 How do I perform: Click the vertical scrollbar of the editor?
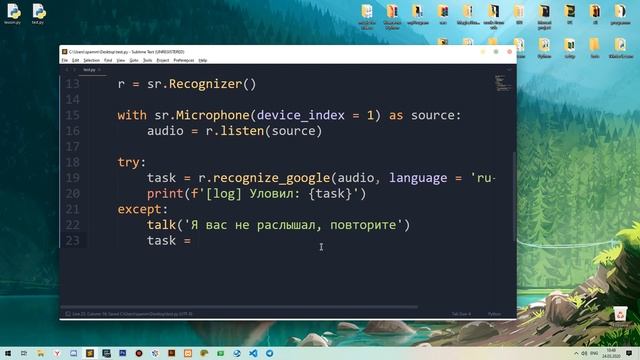(x=514, y=196)
